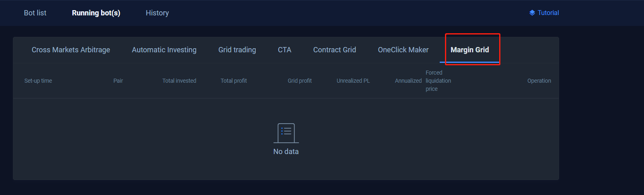This screenshot has width=644, height=195.
Task: Open the Grid trading tab
Action: pos(237,50)
